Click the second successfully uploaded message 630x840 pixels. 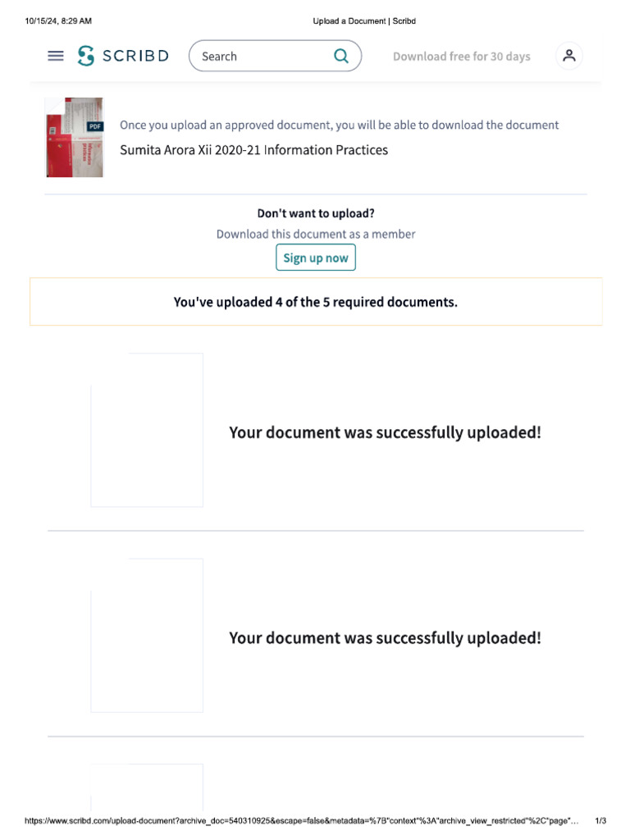pyautogui.click(x=385, y=637)
